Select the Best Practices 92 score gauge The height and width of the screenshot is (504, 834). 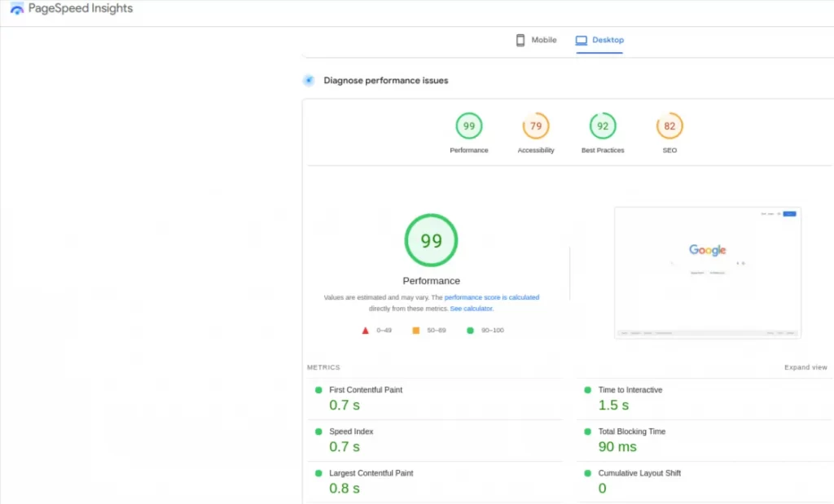[603, 126]
